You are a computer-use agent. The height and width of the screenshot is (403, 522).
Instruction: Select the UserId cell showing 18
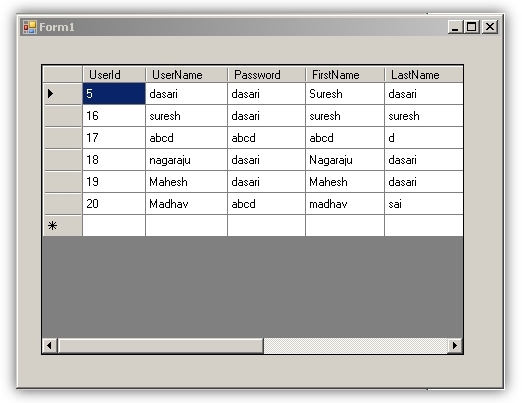pos(114,160)
